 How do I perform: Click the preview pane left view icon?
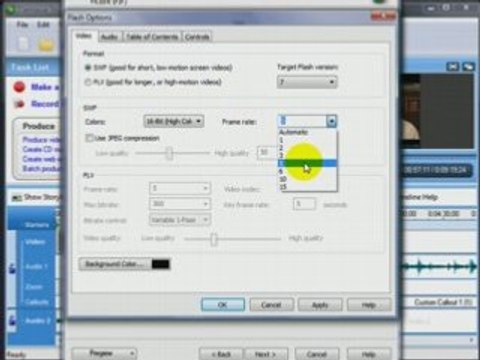pos(453,67)
